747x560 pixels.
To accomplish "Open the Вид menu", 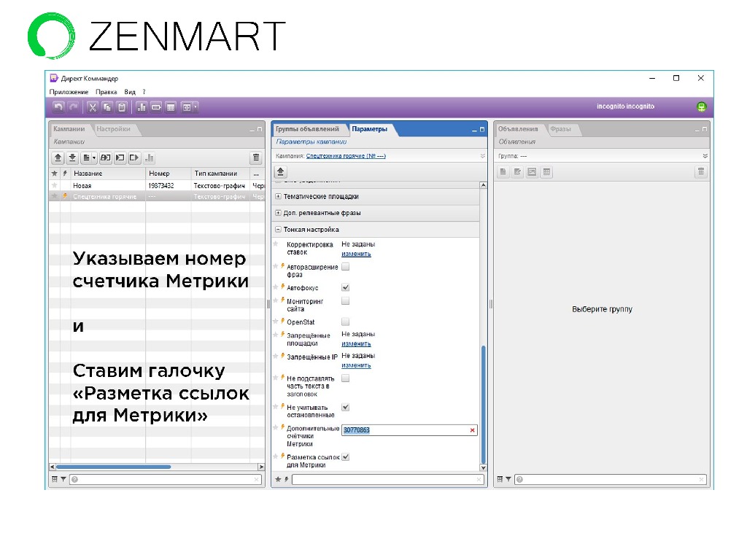I will tap(130, 92).
